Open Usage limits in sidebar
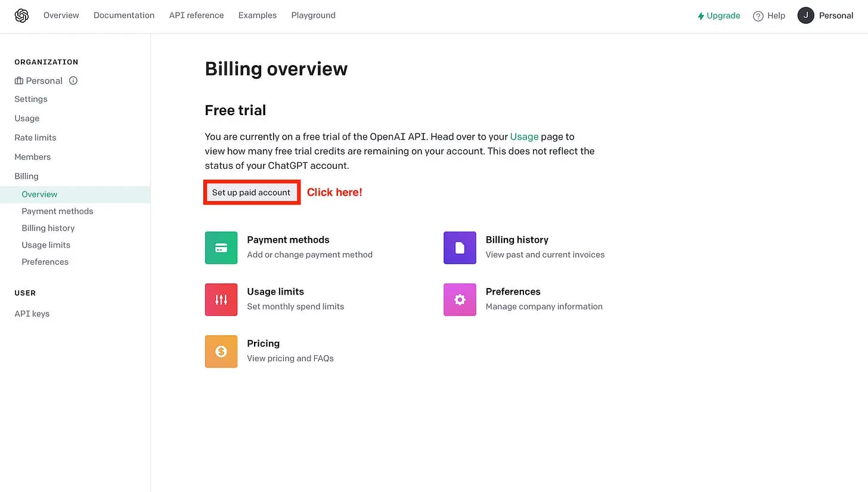 (46, 245)
